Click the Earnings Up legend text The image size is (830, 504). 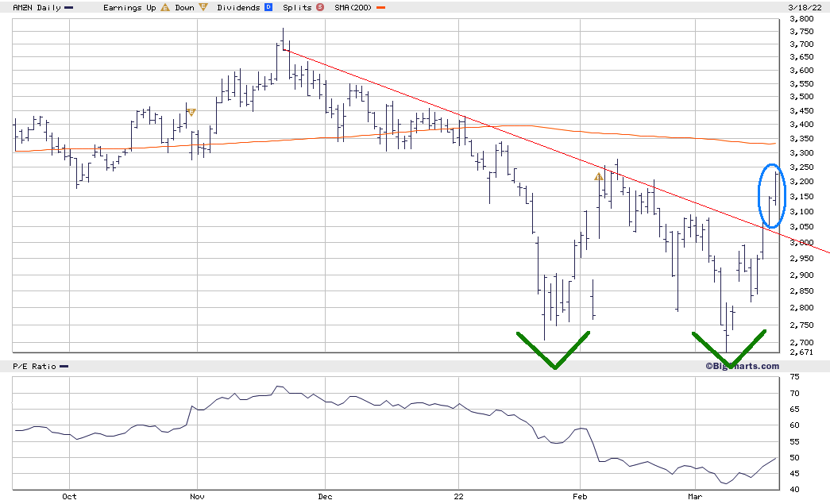click(129, 7)
